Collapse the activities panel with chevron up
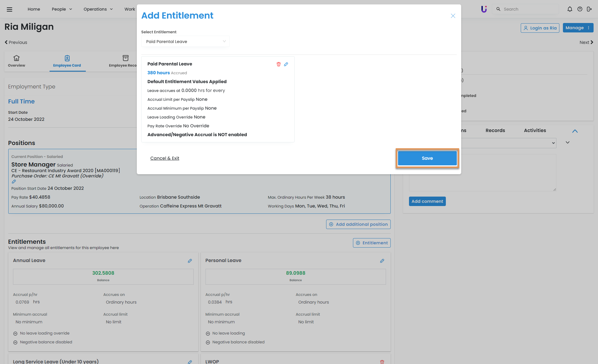The height and width of the screenshot is (364, 598). pyautogui.click(x=575, y=131)
